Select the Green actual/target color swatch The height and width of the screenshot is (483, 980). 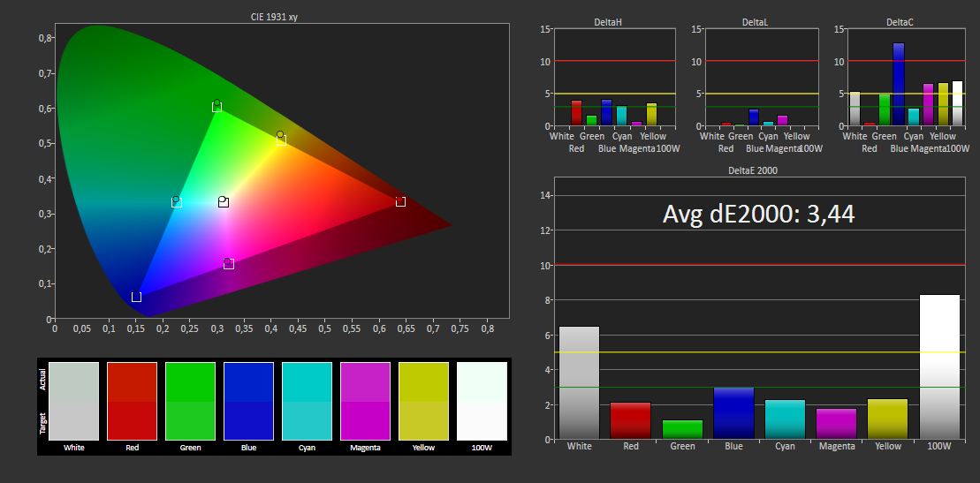(x=190, y=401)
